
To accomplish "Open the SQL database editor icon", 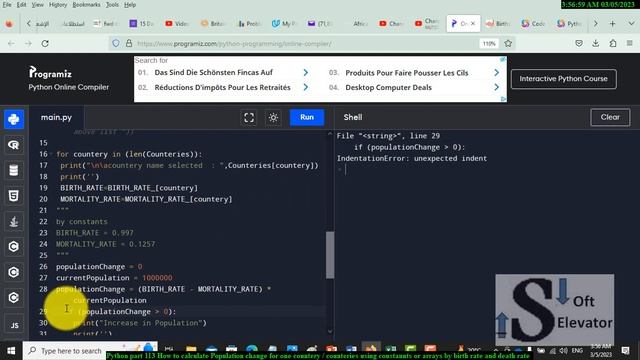I will pyautogui.click(x=14, y=170).
